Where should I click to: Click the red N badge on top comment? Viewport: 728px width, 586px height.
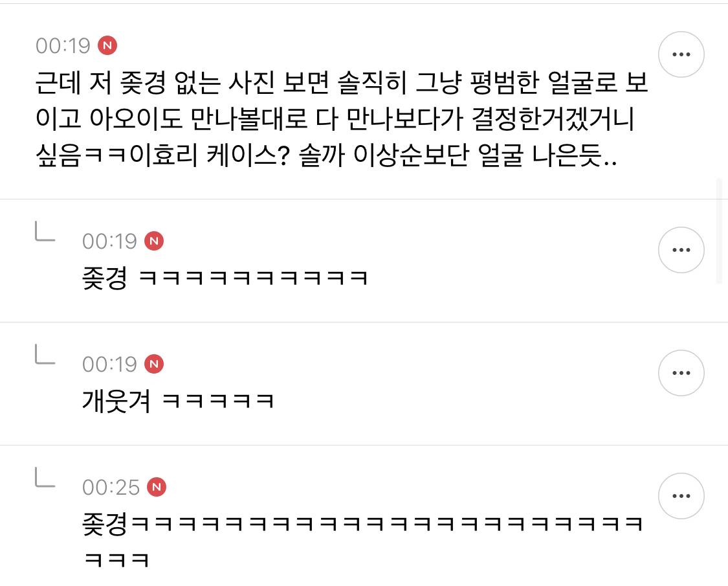point(107,45)
